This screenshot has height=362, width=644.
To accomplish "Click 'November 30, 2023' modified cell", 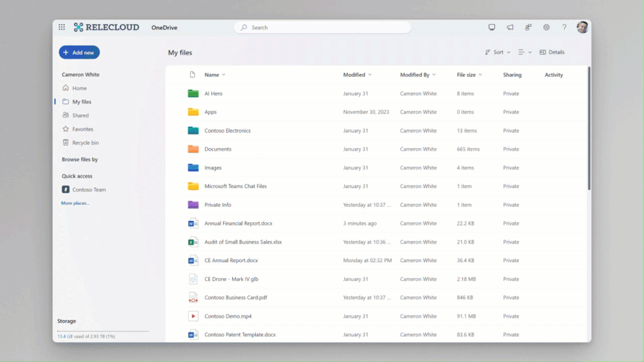I will point(366,112).
